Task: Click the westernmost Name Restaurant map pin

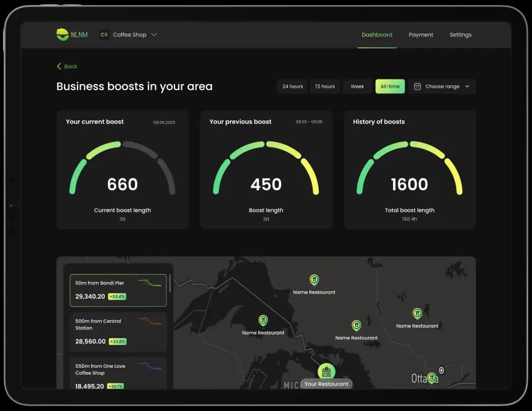Action: tap(263, 320)
